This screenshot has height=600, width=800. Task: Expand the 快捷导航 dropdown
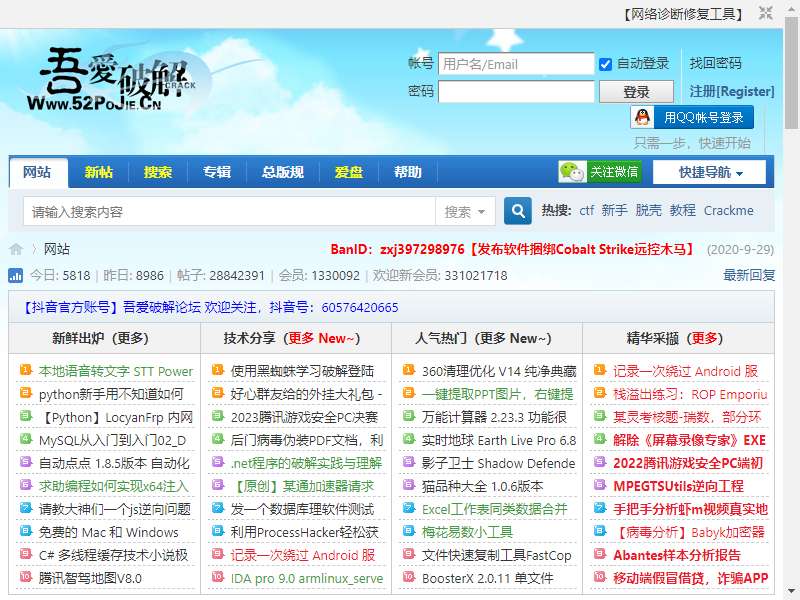pos(710,172)
